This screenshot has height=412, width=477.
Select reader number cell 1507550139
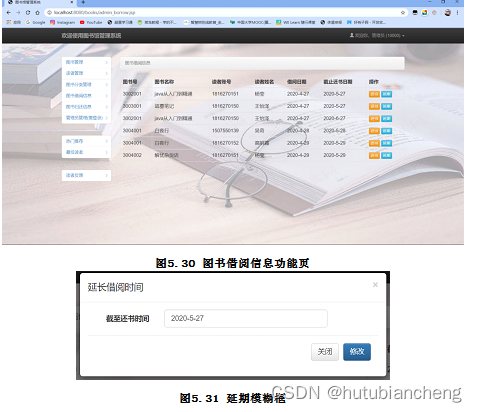225,131
